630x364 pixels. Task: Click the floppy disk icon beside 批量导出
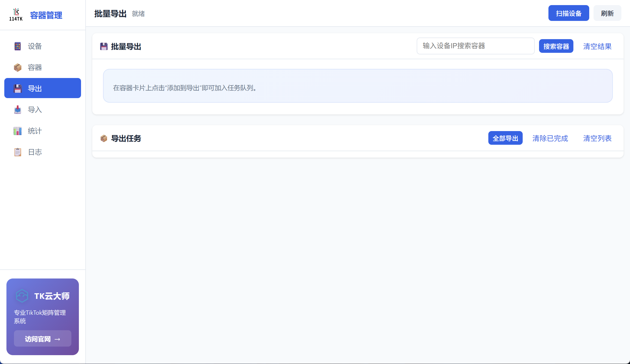point(104,46)
